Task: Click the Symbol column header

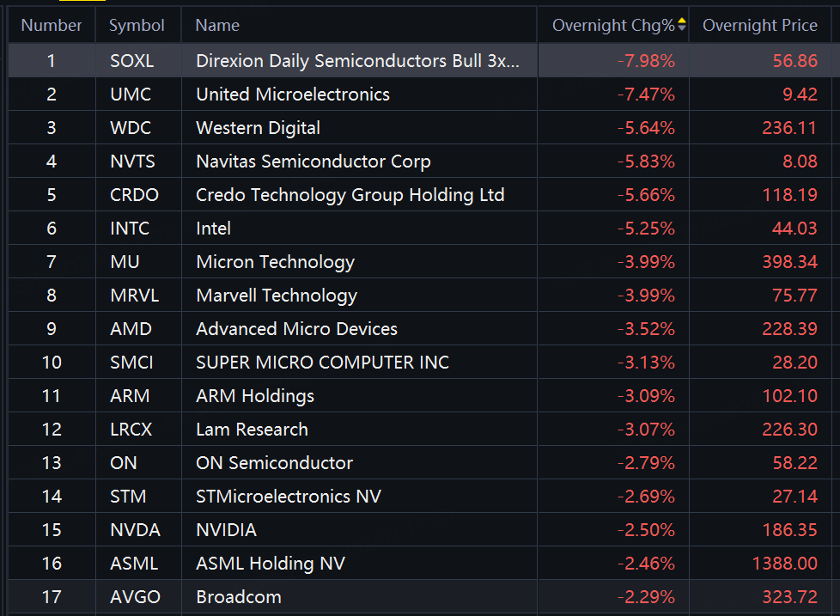Action: pyautogui.click(x=137, y=26)
